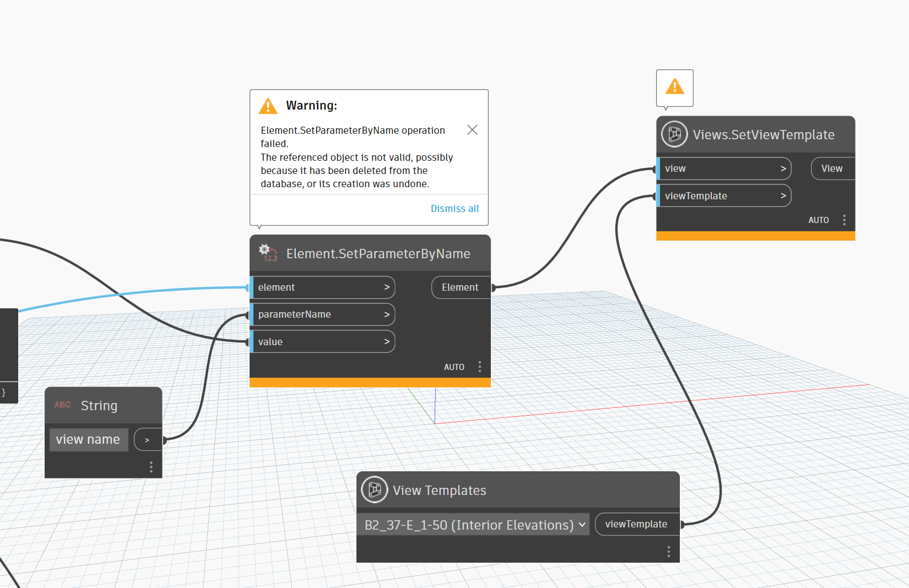This screenshot has height=588, width=909.
Task: Select the value input port
Action: (x=323, y=342)
